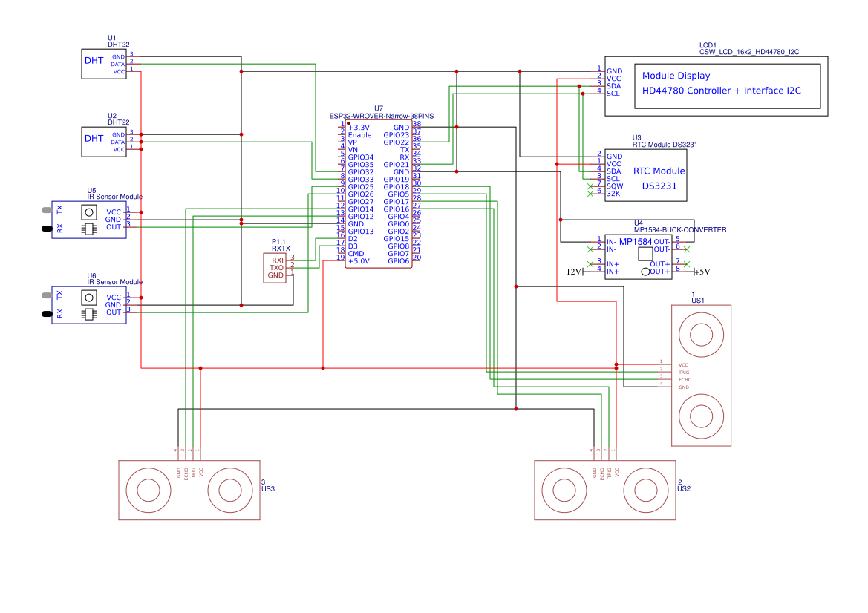The image size is (868, 613).
Task: Click the SDA pin label on LCD1
Action: tap(614, 86)
